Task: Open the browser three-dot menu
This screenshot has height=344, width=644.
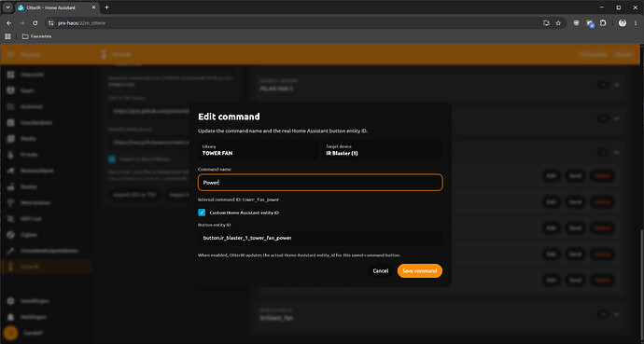Action: coord(636,23)
